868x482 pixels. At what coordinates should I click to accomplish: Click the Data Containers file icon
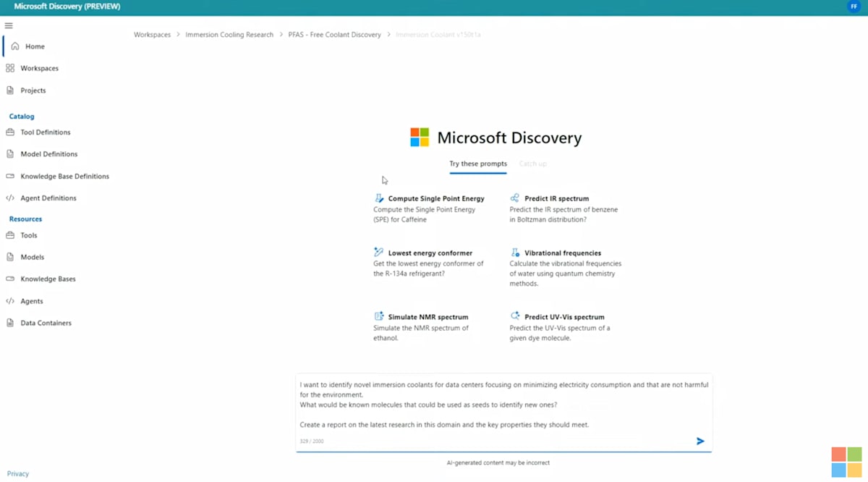pos(10,323)
